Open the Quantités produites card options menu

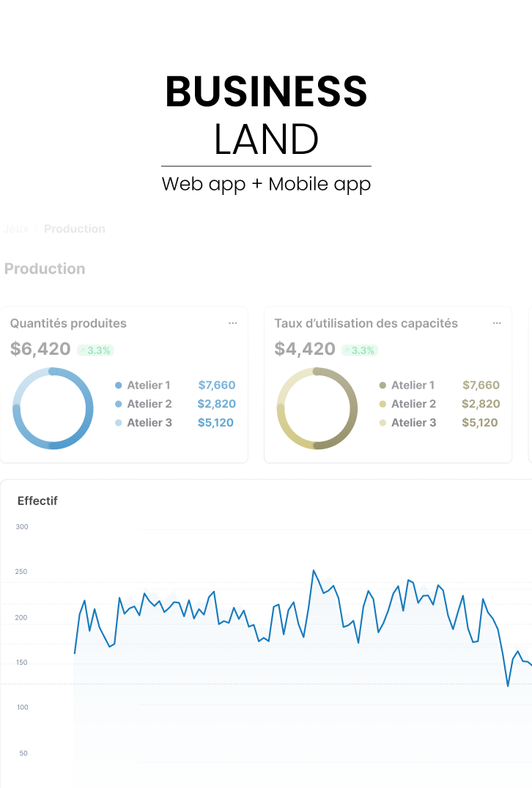pyautogui.click(x=232, y=323)
